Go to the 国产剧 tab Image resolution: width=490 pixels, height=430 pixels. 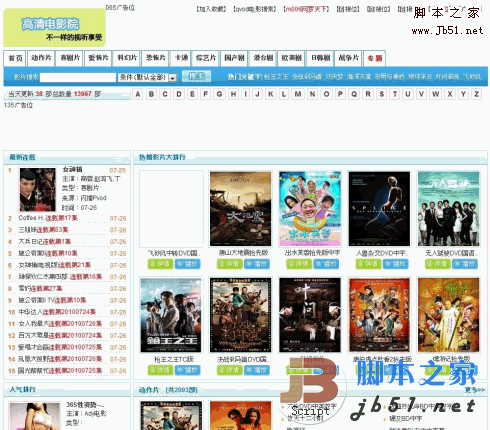point(234,58)
